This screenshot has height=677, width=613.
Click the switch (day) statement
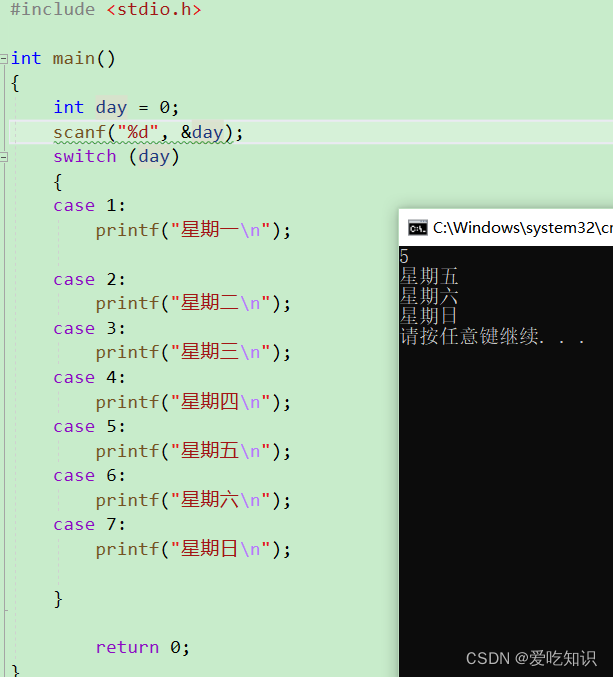(x=116, y=156)
